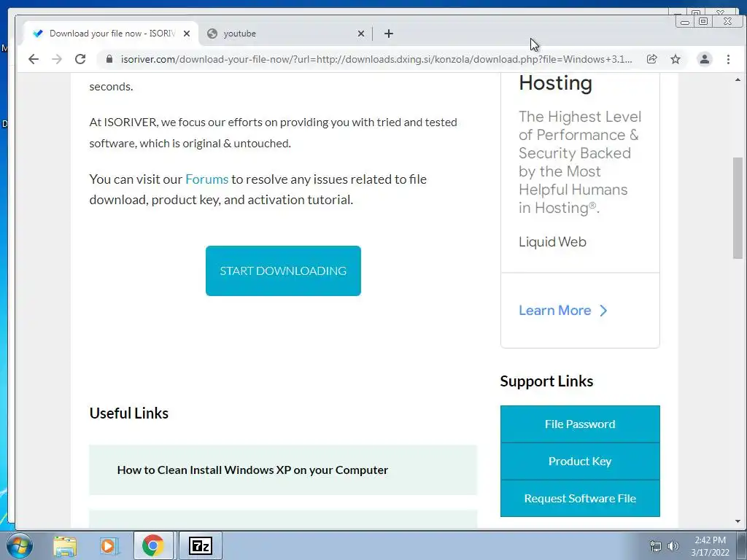Close the youtube tab
The height and width of the screenshot is (560, 747).
[360, 34]
